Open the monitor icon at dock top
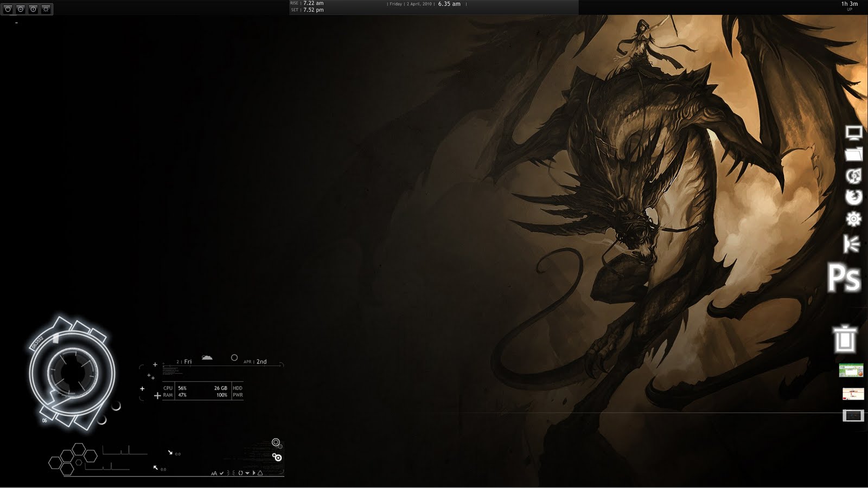868x488 pixels. click(853, 131)
